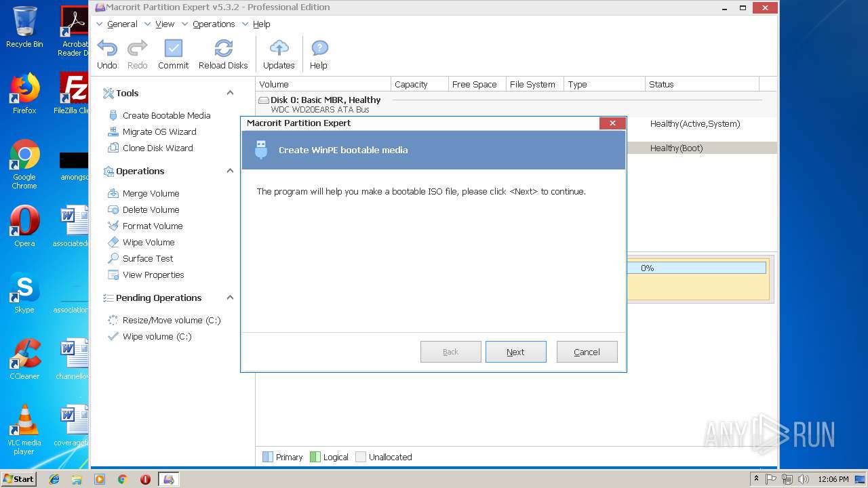Click the Status column header
This screenshot has width=868, height=488.
[x=702, y=84]
